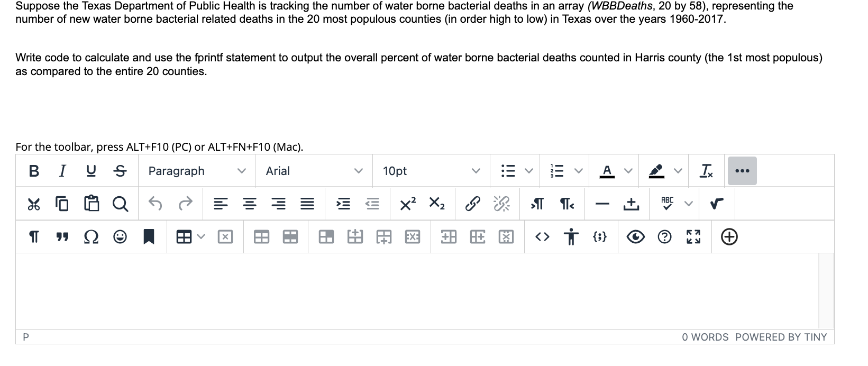This screenshot has width=868, height=366.
Task: Toggle strikethrough formatting
Action: pyautogui.click(x=120, y=171)
